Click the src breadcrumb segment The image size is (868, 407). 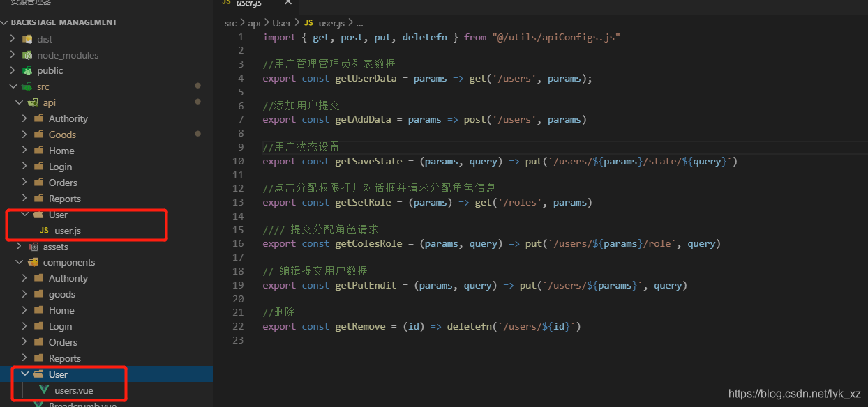[230, 23]
